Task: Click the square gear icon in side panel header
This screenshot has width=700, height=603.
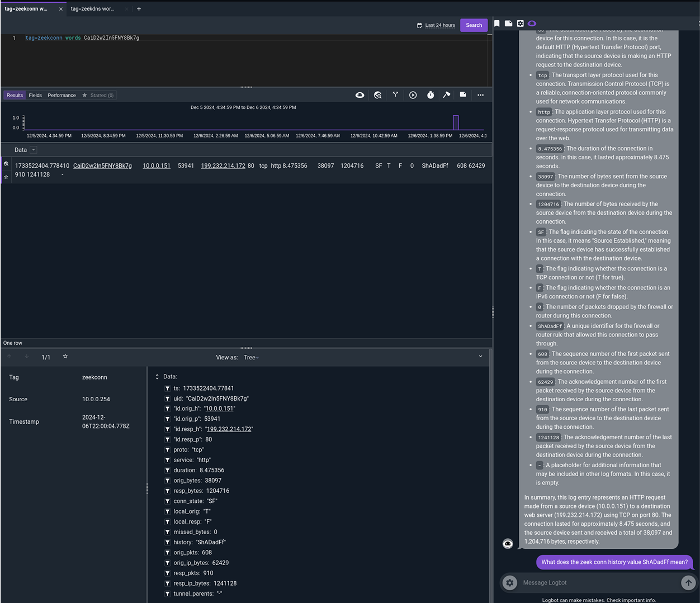Action: (x=520, y=23)
